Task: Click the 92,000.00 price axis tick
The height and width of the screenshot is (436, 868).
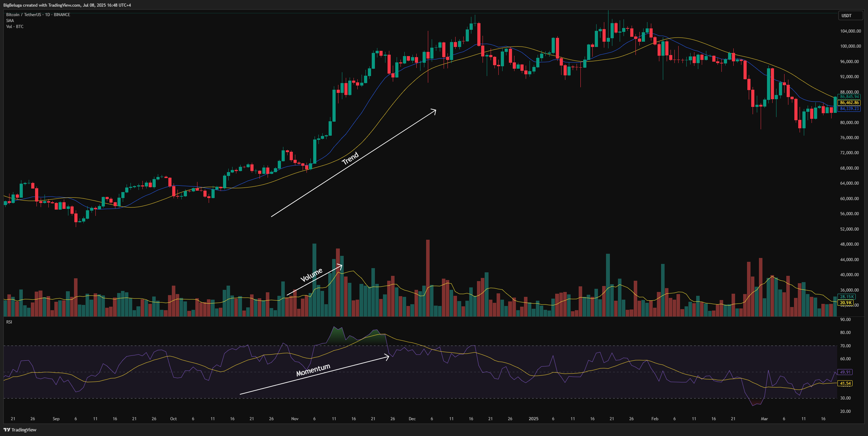Action: pos(850,77)
